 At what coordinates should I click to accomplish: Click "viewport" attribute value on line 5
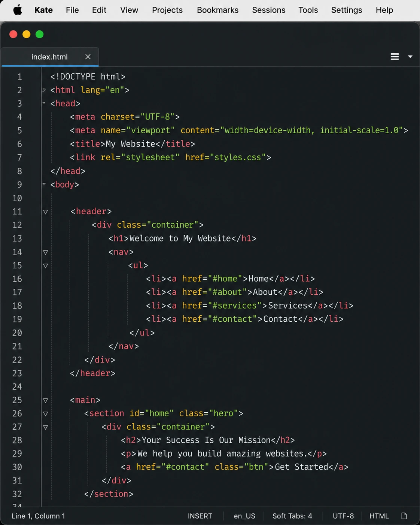[x=150, y=130]
